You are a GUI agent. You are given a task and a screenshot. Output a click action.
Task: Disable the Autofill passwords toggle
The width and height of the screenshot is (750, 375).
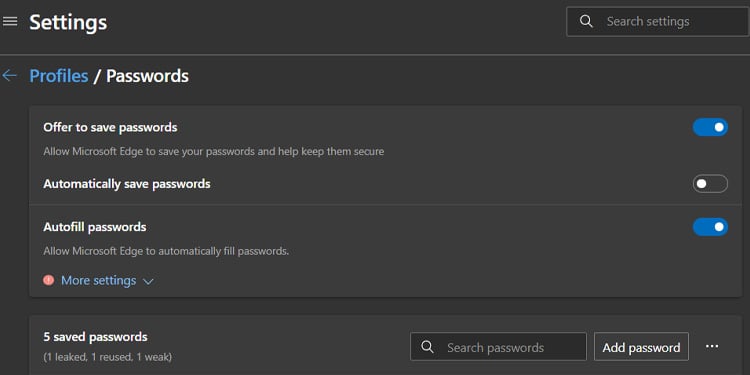(710, 227)
